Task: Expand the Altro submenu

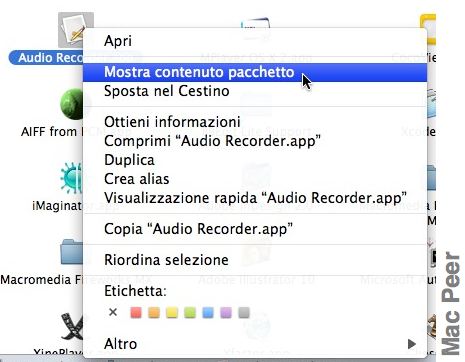Action: [255, 344]
